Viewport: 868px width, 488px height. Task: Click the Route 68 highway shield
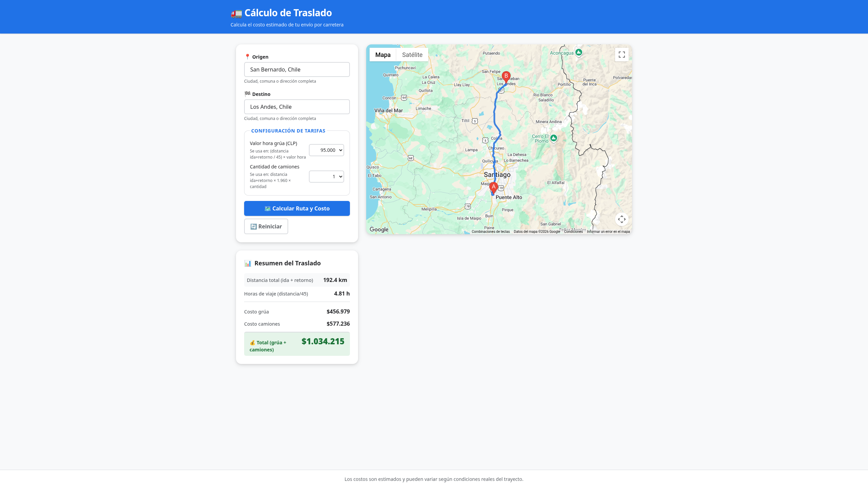point(411,158)
